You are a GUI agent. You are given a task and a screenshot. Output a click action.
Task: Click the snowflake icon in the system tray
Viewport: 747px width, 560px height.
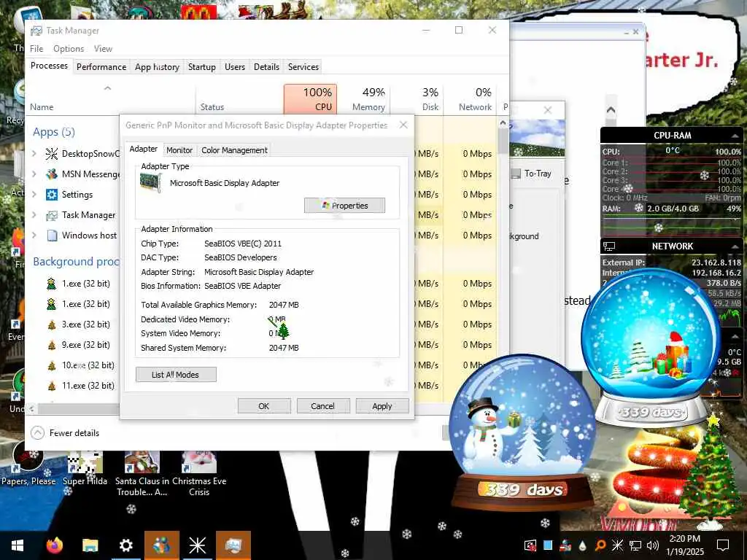click(617, 545)
